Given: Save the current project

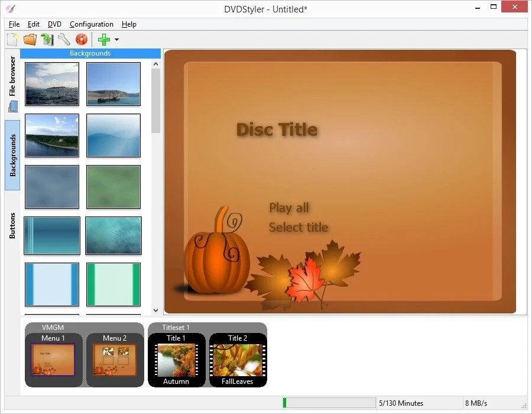Looking at the screenshot, I should pyautogui.click(x=47, y=39).
